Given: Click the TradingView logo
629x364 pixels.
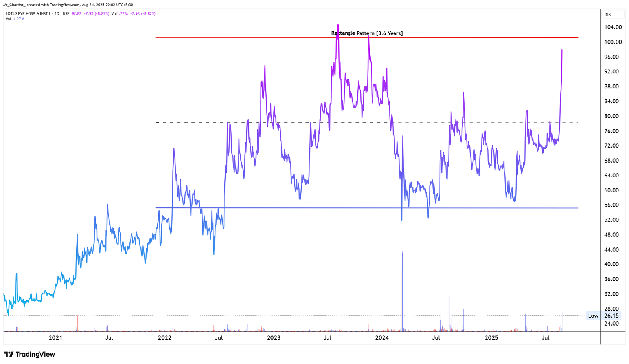Looking at the screenshot, I should coord(29,354).
